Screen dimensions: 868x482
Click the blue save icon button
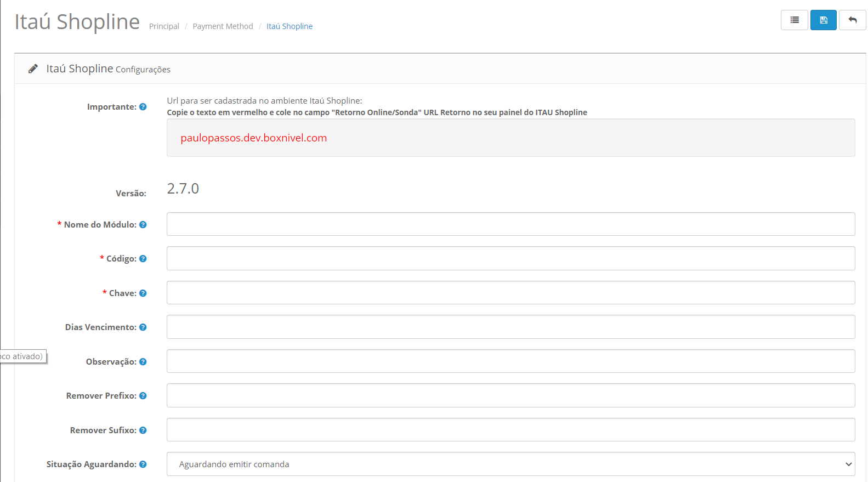tap(823, 20)
